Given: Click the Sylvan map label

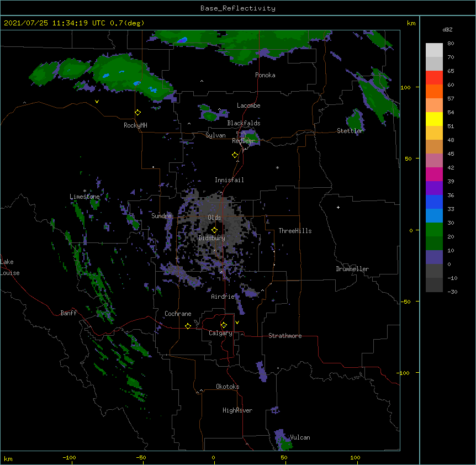Looking at the screenshot, I should [215, 135].
